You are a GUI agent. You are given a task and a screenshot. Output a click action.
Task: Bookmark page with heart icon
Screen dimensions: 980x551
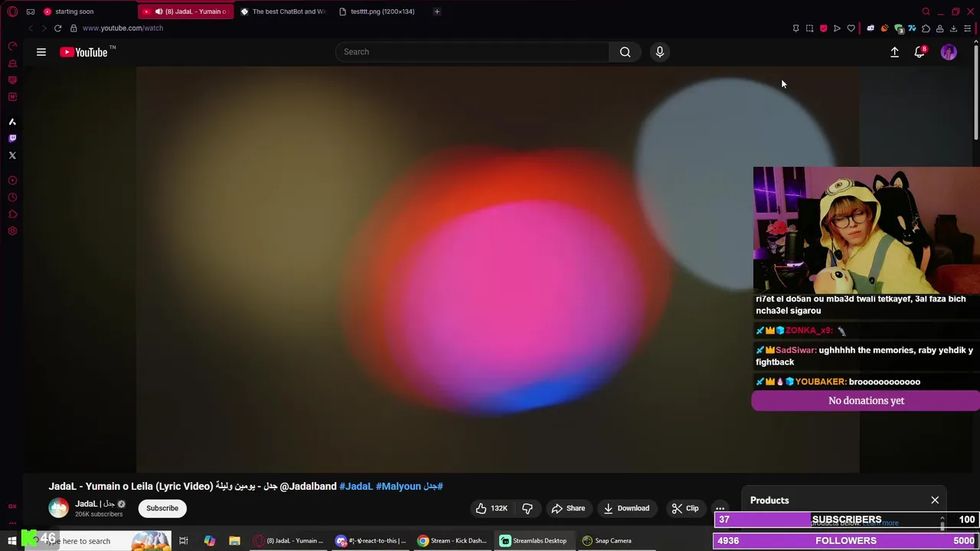tap(851, 28)
